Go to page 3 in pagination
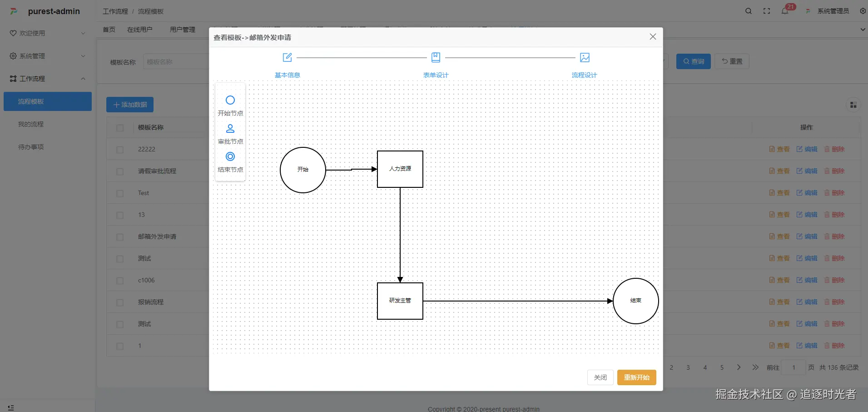This screenshot has width=868, height=412. 688,367
